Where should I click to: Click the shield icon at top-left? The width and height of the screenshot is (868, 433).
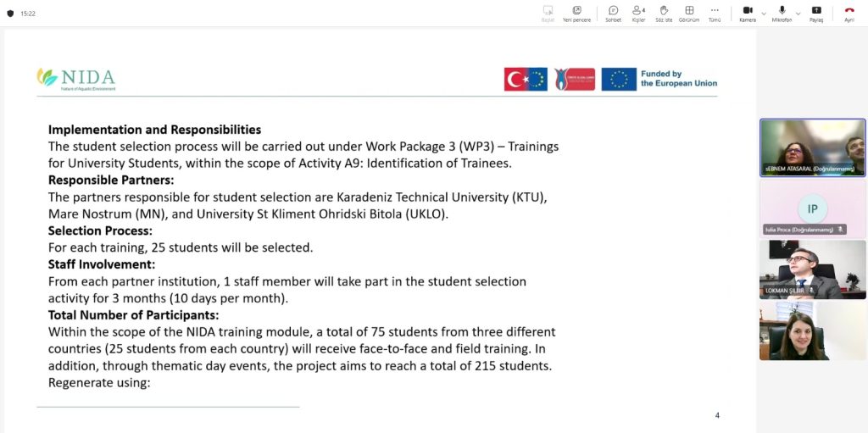(x=10, y=14)
